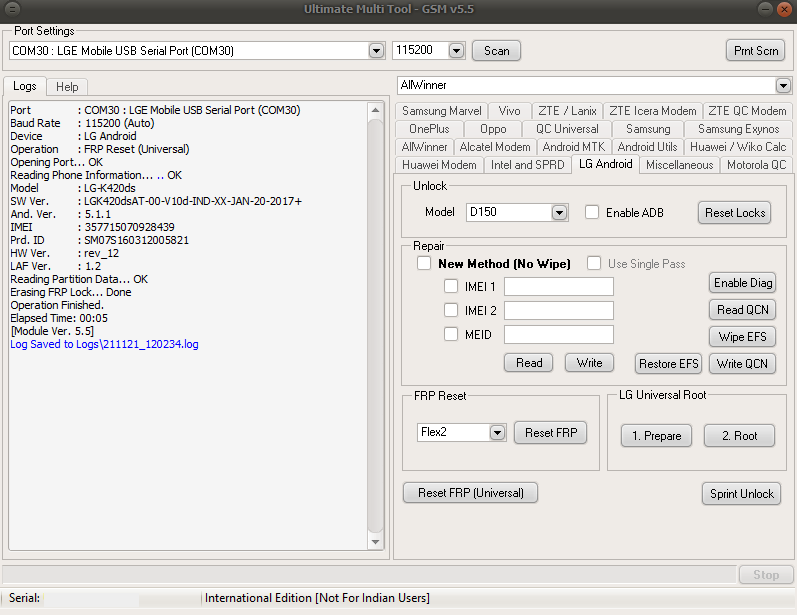This screenshot has height=615, width=797.
Task: Open the AllWinner tab
Action: (x=424, y=147)
